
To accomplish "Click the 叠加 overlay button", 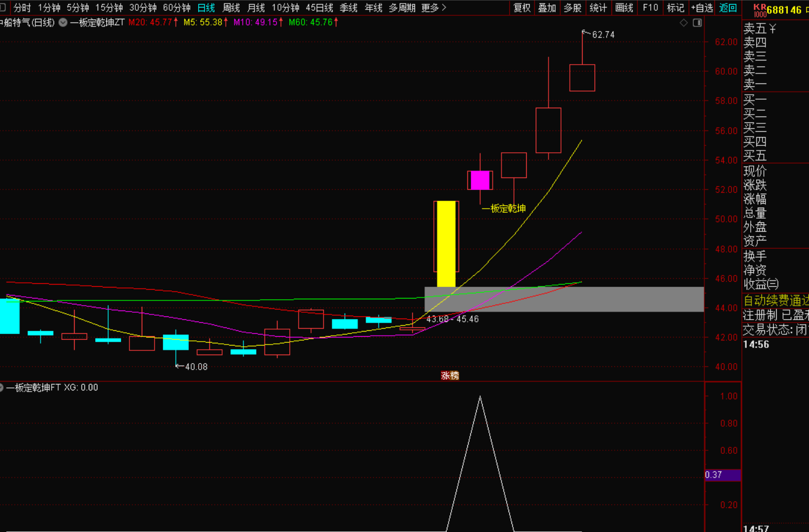I will [547, 8].
